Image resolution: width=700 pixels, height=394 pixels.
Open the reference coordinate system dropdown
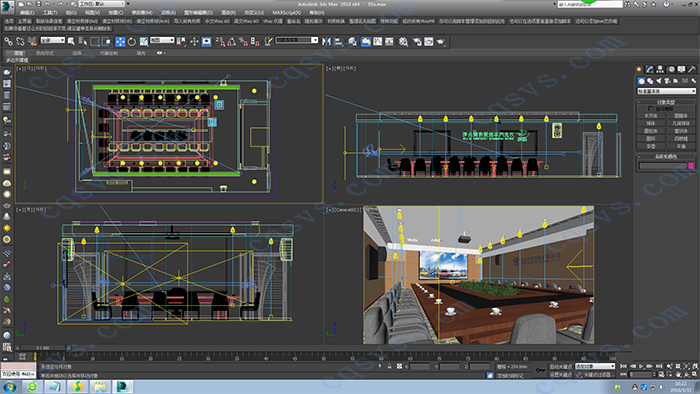point(162,40)
